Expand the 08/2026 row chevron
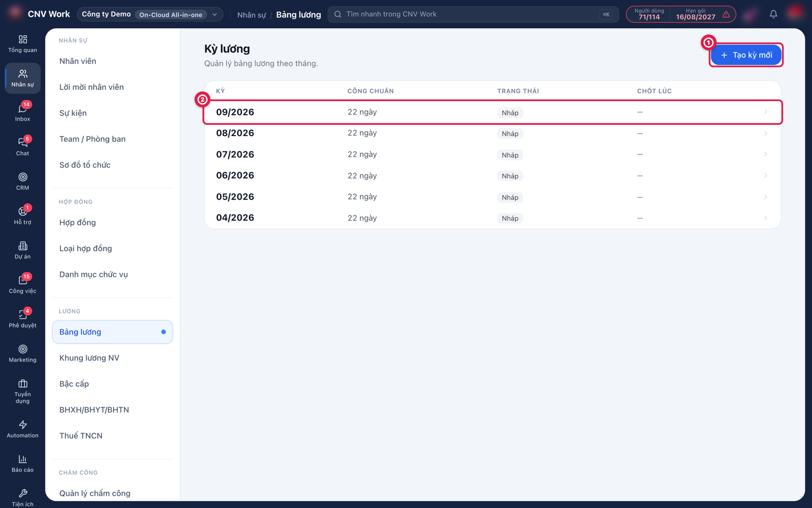 (x=765, y=133)
